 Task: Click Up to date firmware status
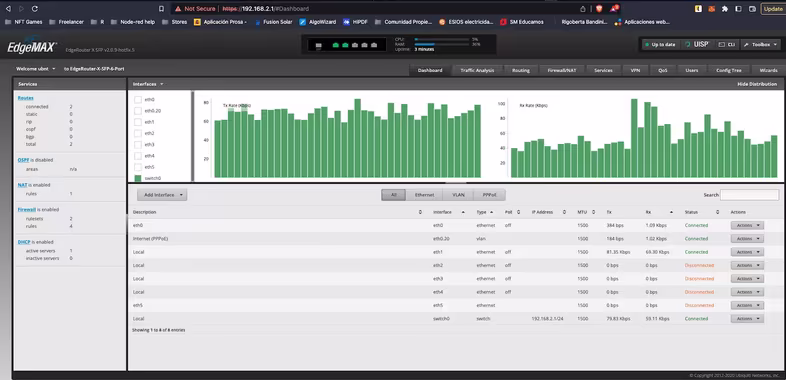tap(660, 45)
